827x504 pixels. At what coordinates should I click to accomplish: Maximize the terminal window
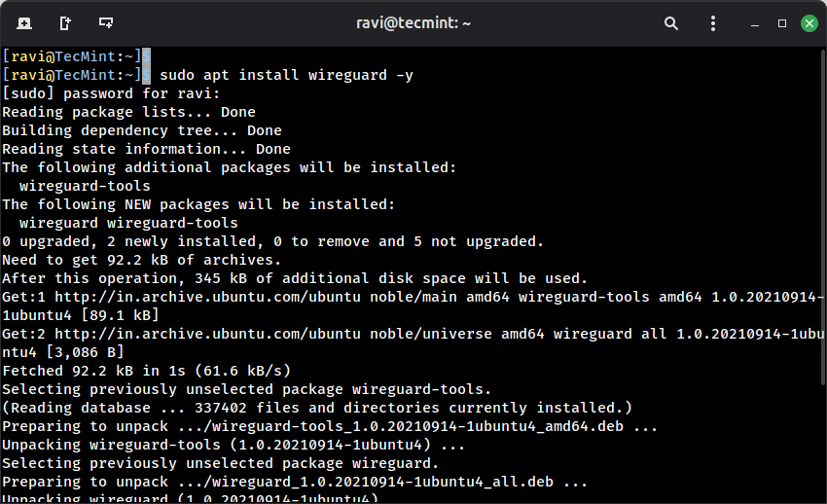click(781, 22)
